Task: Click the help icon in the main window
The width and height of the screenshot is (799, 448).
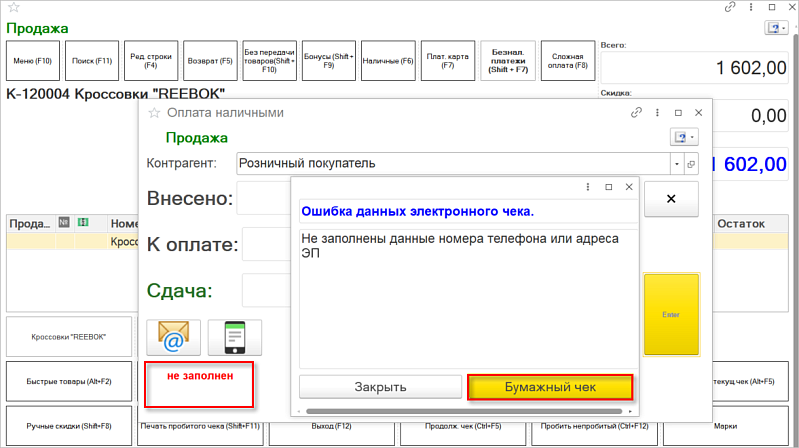Action: pos(777,28)
